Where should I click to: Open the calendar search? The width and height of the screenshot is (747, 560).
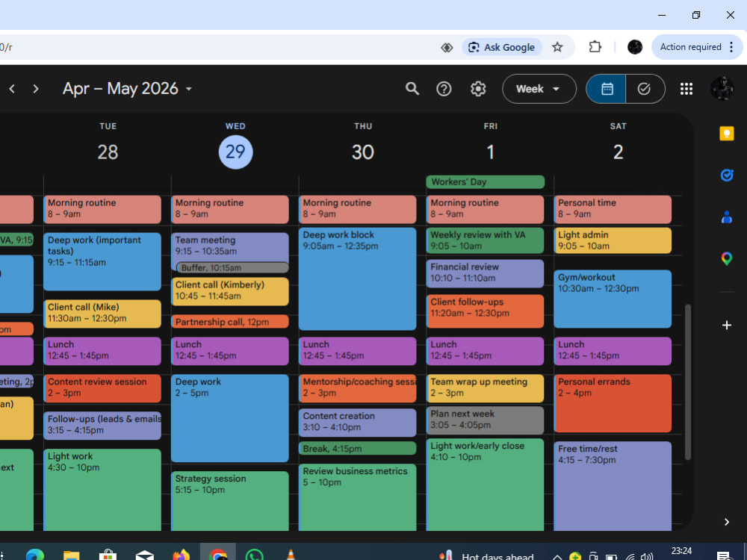pyautogui.click(x=412, y=89)
